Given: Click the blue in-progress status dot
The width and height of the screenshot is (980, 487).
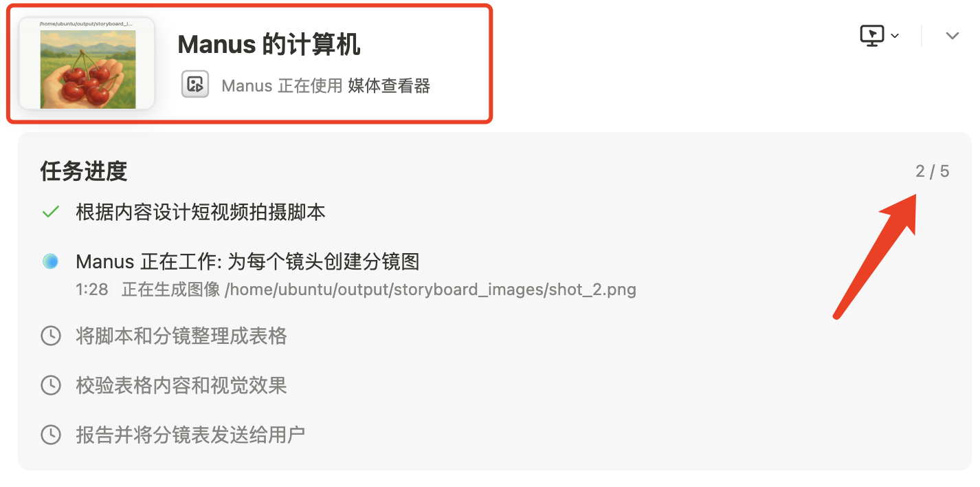Looking at the screenshot, I should click(x=50, y=261).
